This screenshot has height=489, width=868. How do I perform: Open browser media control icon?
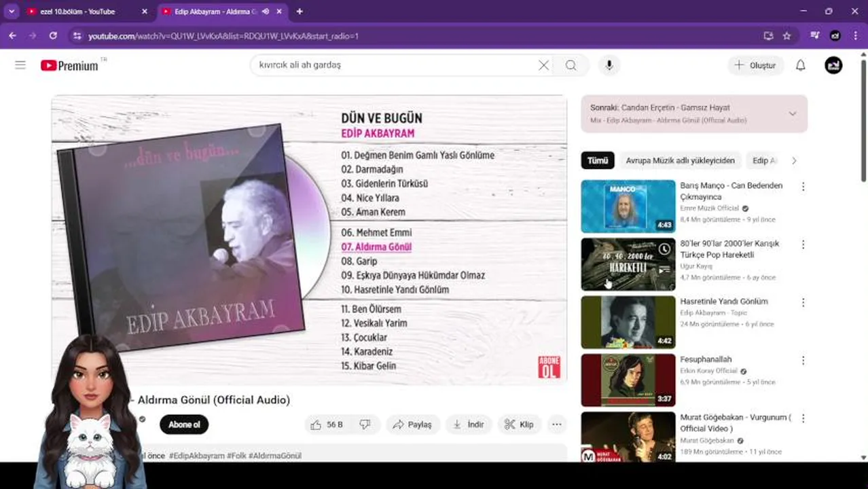tap(815, 35)
